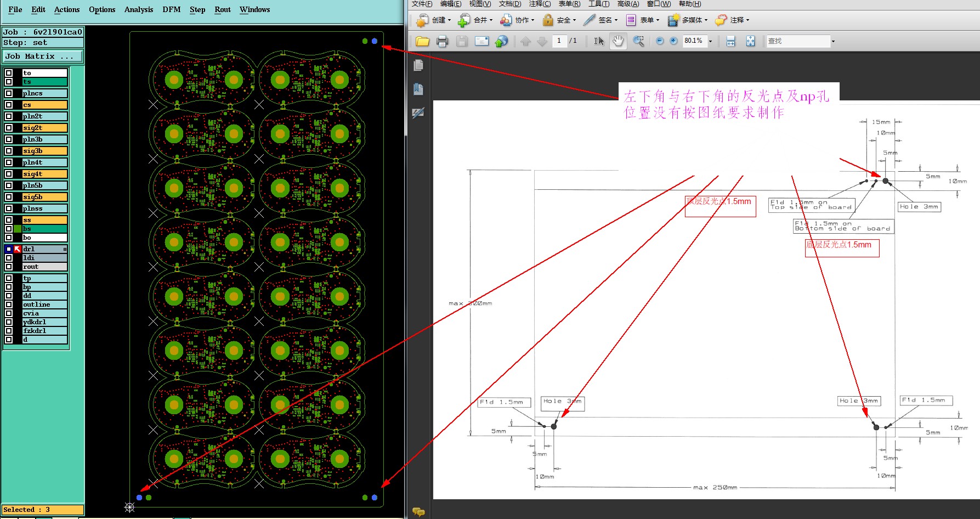Image resolution: width=980 pixels, height=519 pixels.
Task: Click the page number input field
Action: 559,41
